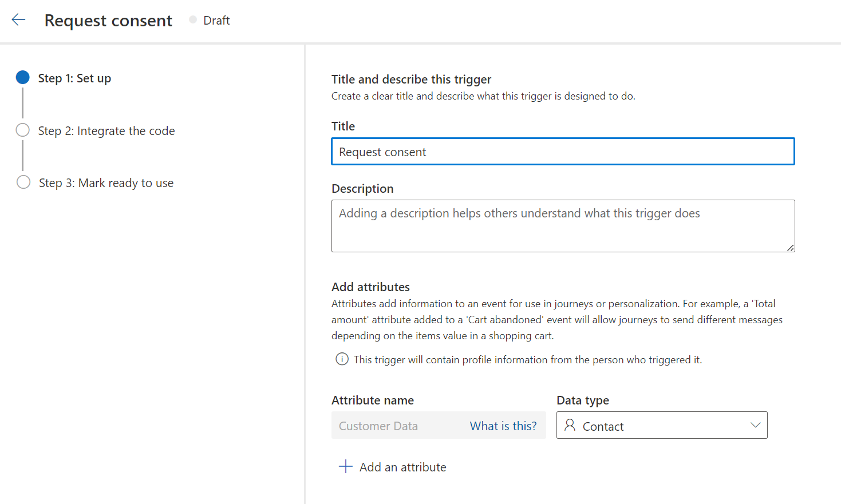The width and height of the screenshot is (841, 504).
Task: Click the filled Step 1 circle indicator
Action: pos(22,77)
